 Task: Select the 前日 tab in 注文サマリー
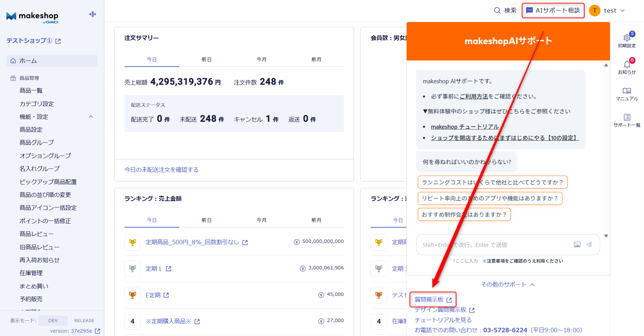(206, 59)
